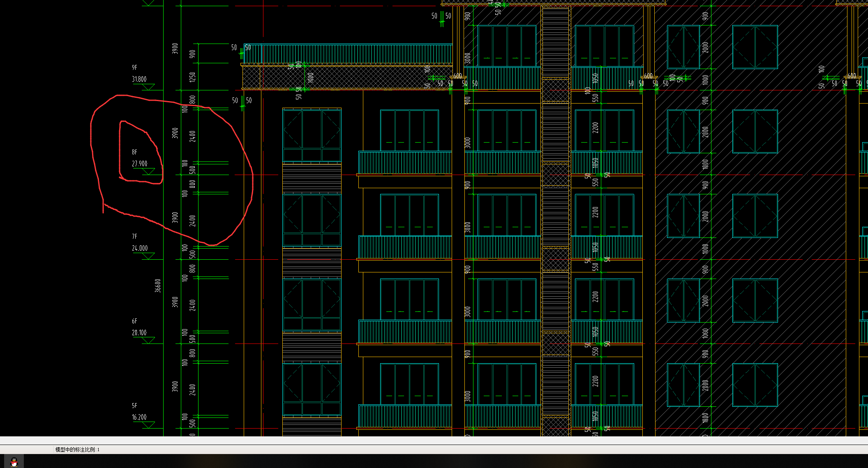Select the elevation value 20.100

tap(139, 332)
